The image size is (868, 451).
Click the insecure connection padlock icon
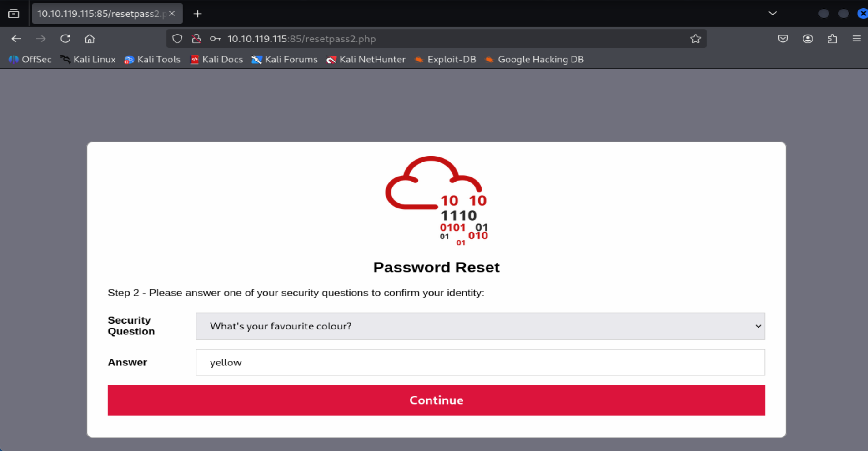point(196,39)
